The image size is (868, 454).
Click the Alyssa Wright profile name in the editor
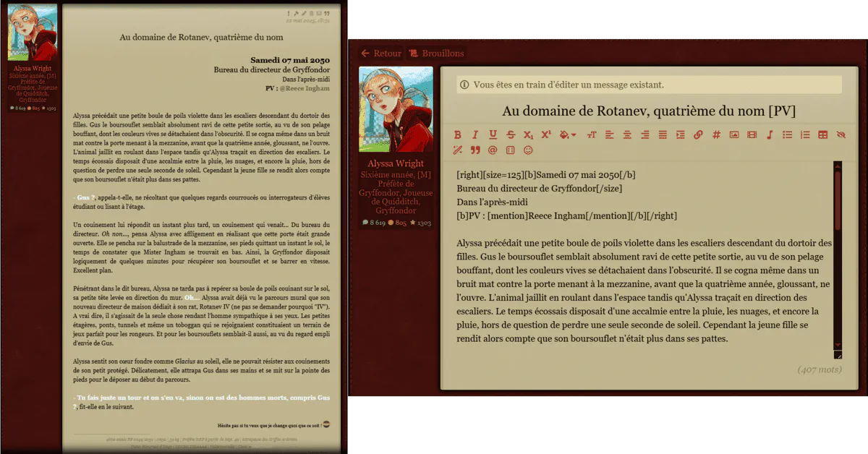coord(396,164)
